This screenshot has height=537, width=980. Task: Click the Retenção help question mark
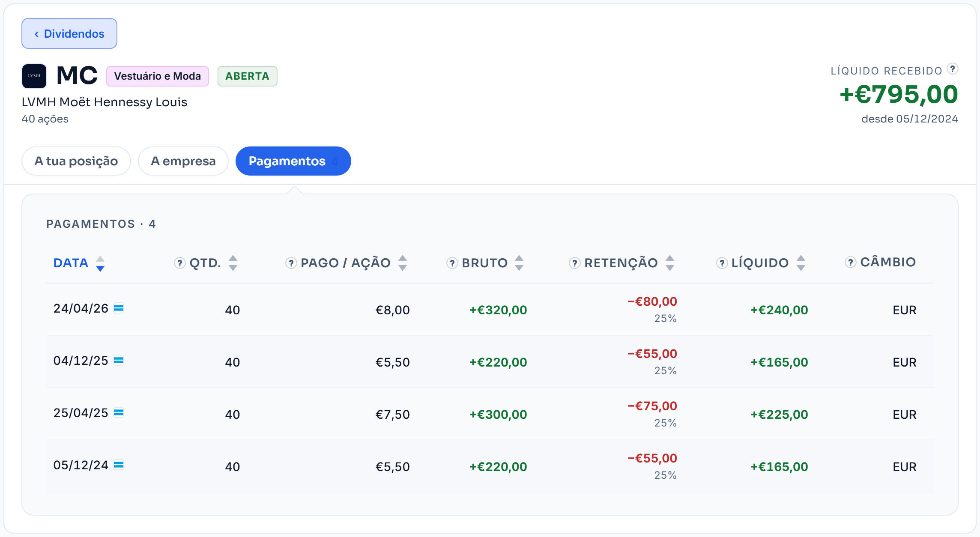(x=574, y=263)
